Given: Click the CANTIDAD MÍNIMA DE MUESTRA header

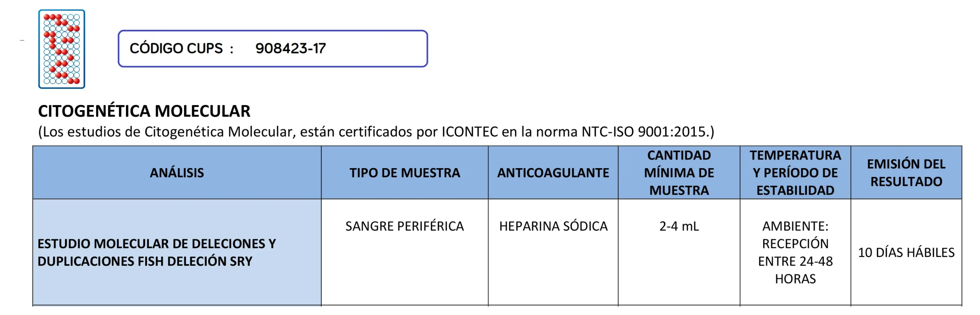Looking at the screenshot, I should coord(679,173).
